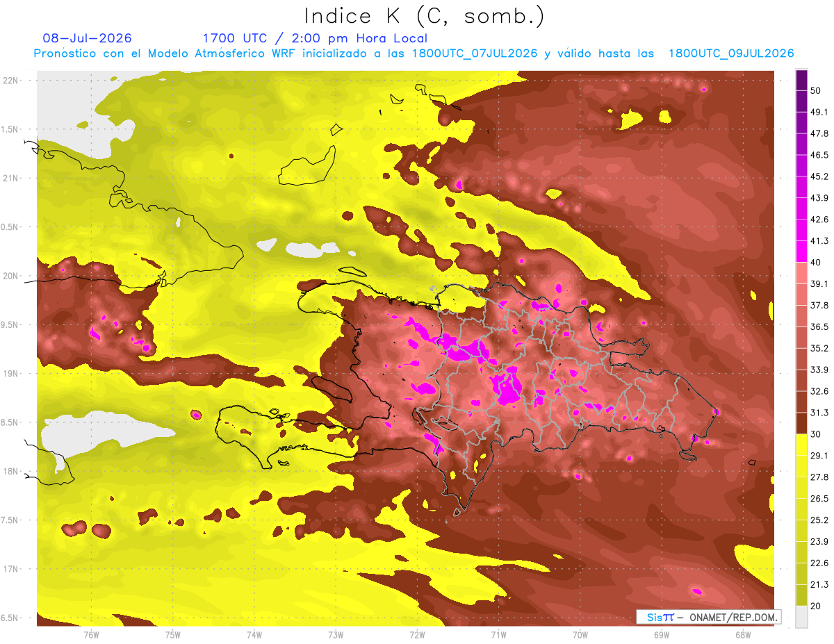Click the colorbar value "35.2"
The image size is (834, 644).
pyautogui.click(x=819, y=348)
